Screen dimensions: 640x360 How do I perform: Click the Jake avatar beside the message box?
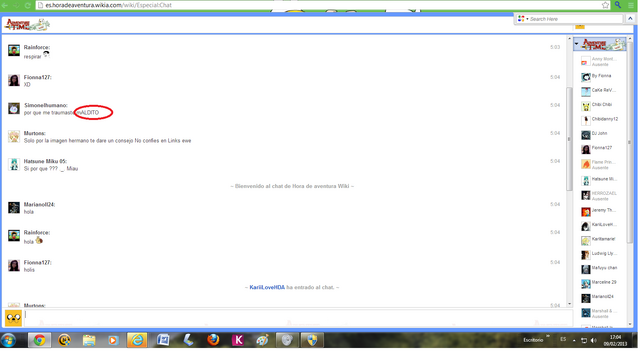tap(13, 318)
